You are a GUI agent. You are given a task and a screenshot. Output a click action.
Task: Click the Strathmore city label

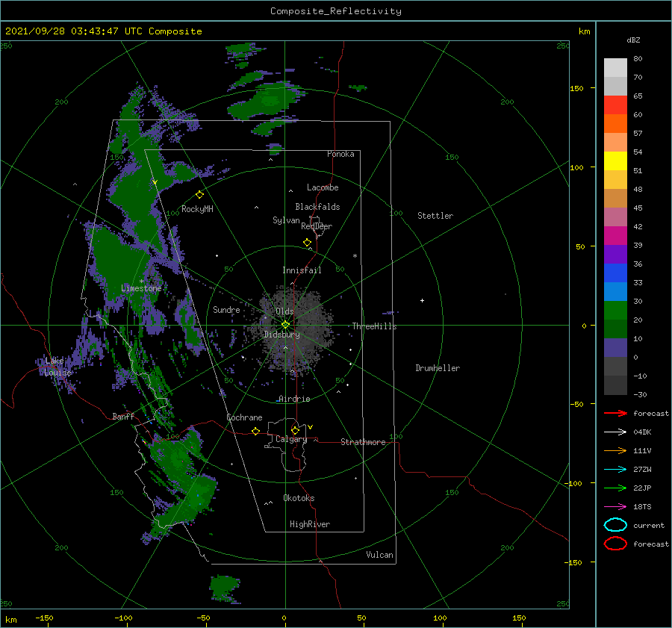(363, 442)
